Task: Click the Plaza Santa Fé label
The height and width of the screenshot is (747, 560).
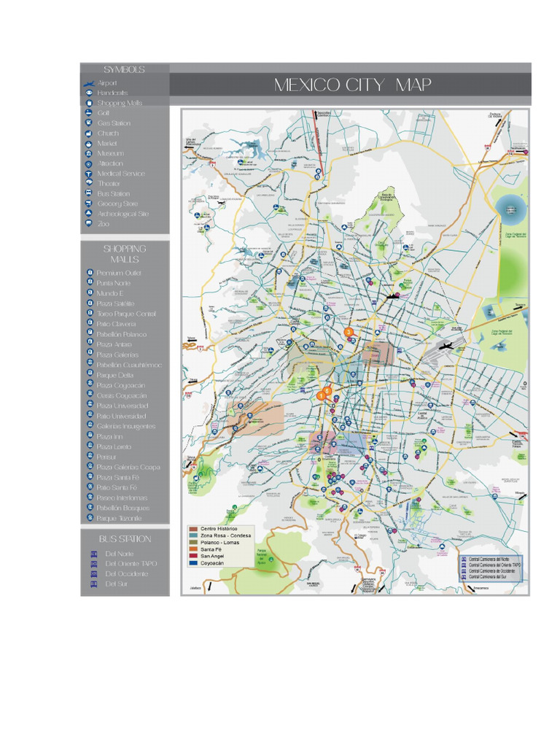Action: coord(118,477)
